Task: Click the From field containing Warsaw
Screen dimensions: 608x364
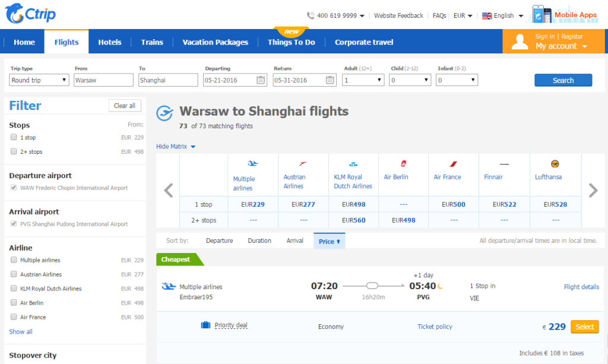Action: coord(103,80)
